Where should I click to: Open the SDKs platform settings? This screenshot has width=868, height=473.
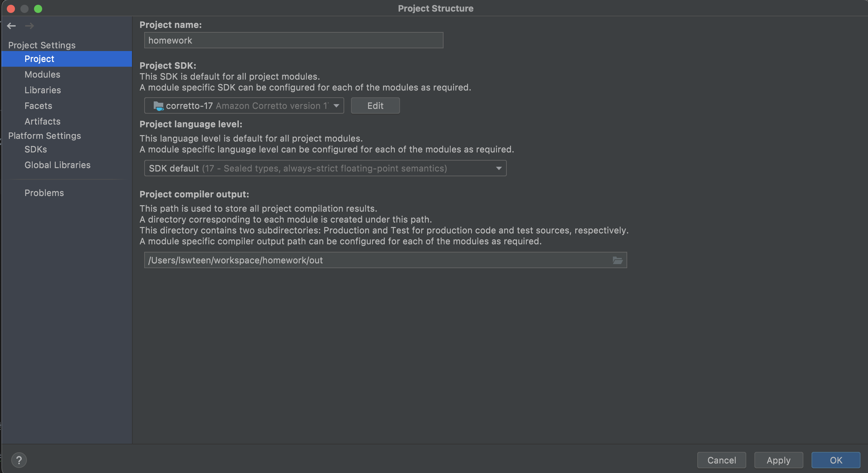(36, 149)
